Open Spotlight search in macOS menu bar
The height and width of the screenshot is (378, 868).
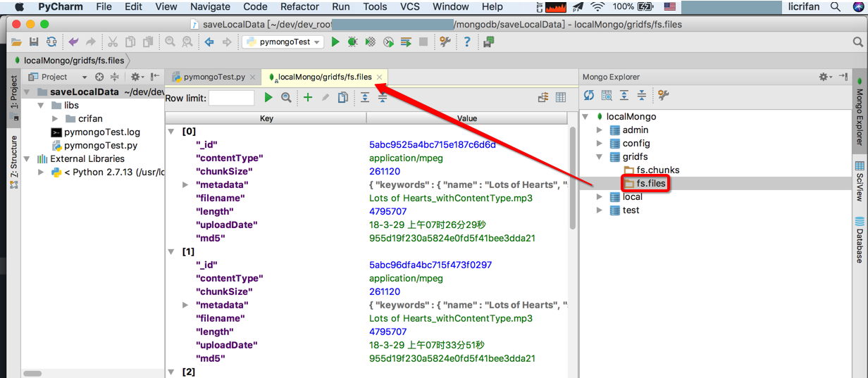[836, 7]
